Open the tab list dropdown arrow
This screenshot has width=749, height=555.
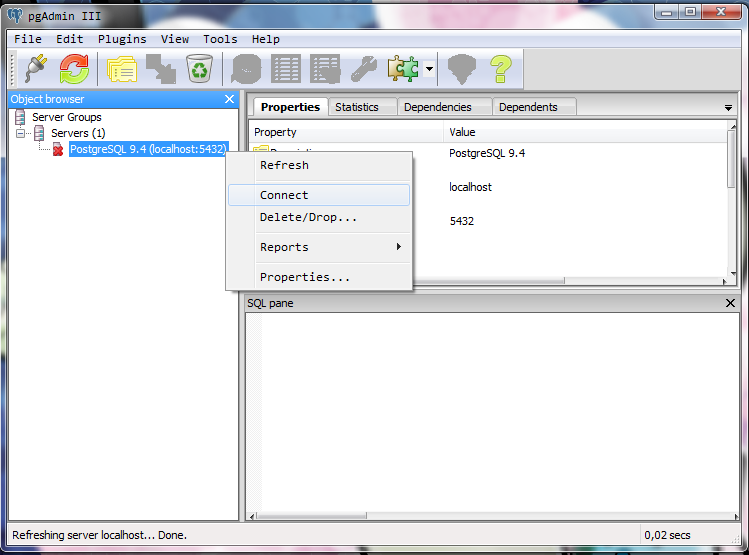(x=728, y=108)
